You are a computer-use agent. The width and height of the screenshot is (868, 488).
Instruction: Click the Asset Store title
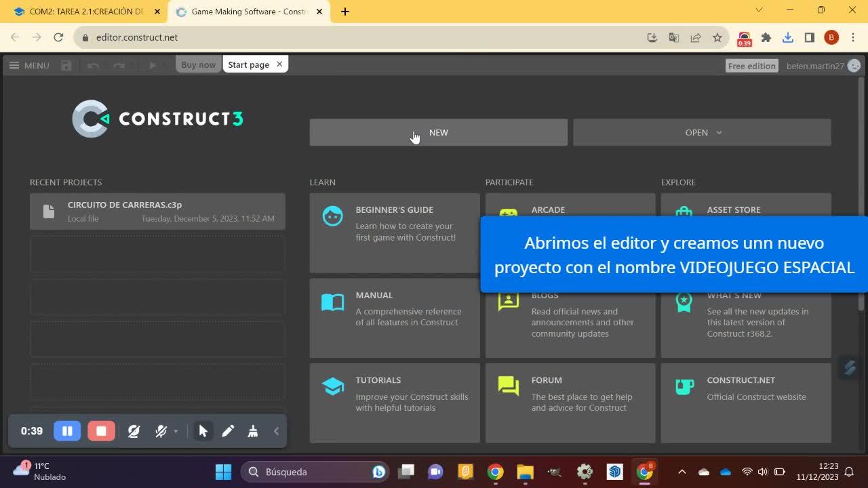pyautogui.click(x=734, y=210)
